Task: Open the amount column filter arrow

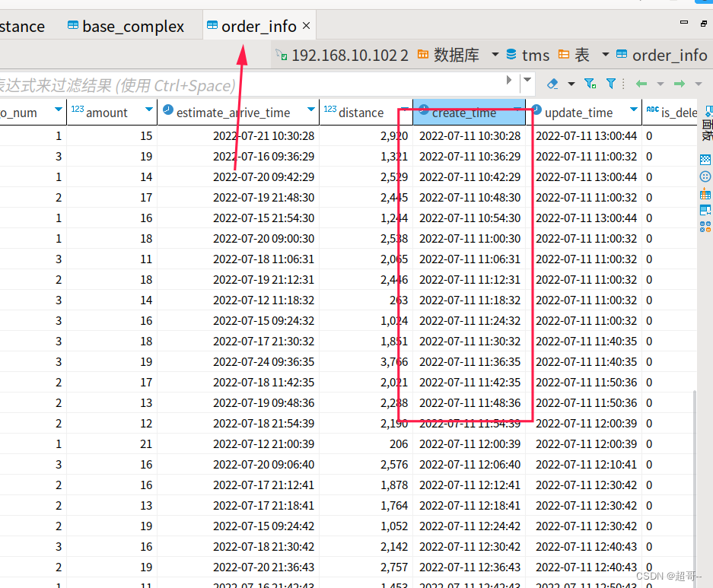Action: click(x=148, y=110)
